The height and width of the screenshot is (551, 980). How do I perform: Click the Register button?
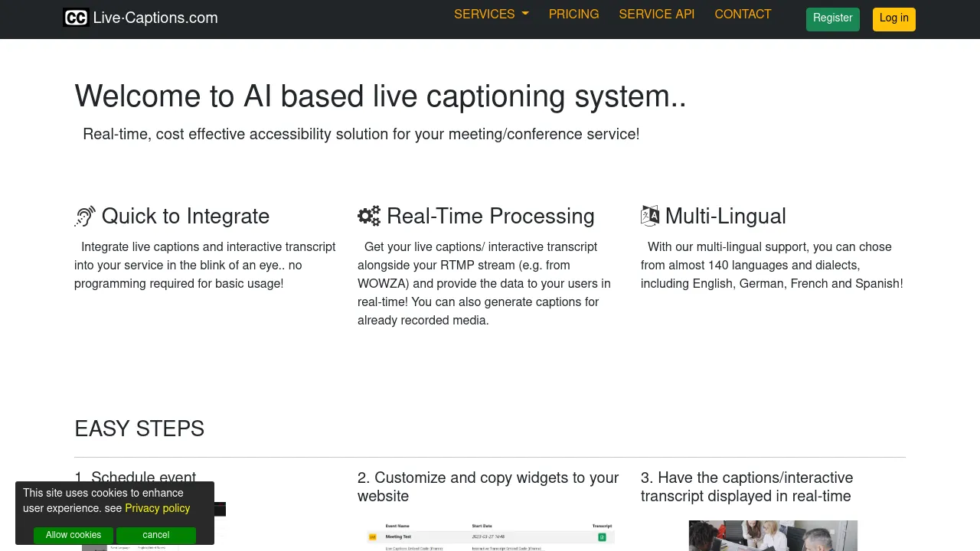[832, 18]
